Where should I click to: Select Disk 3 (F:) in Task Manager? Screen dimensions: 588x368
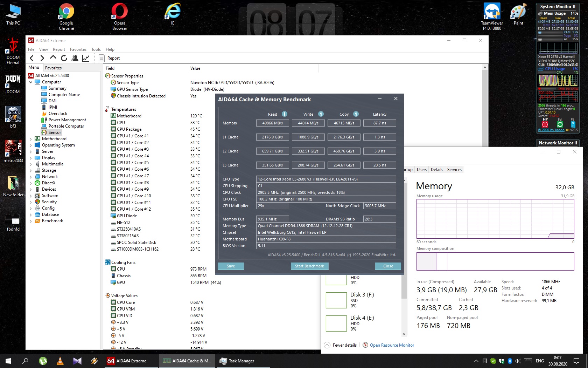coord(362,300)
